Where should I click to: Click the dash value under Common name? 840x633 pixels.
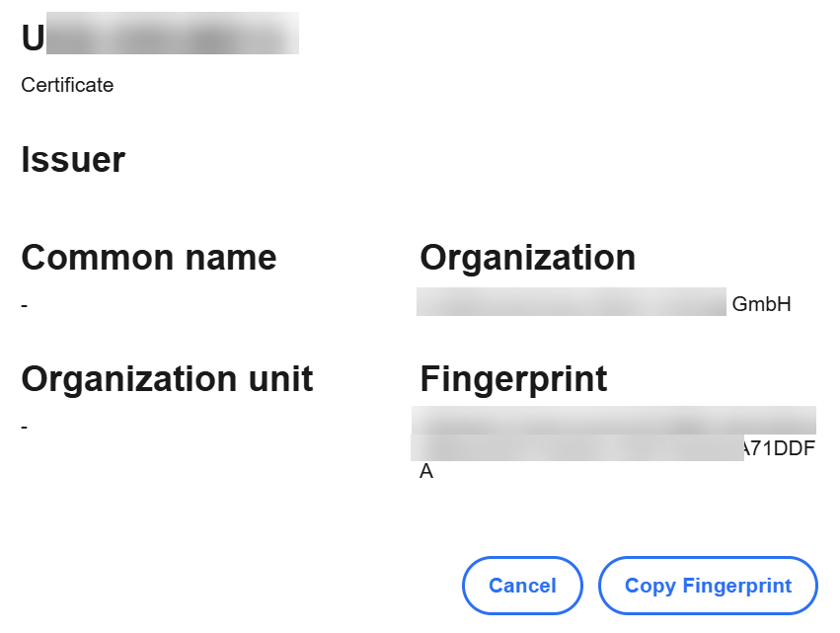(25, 305)
